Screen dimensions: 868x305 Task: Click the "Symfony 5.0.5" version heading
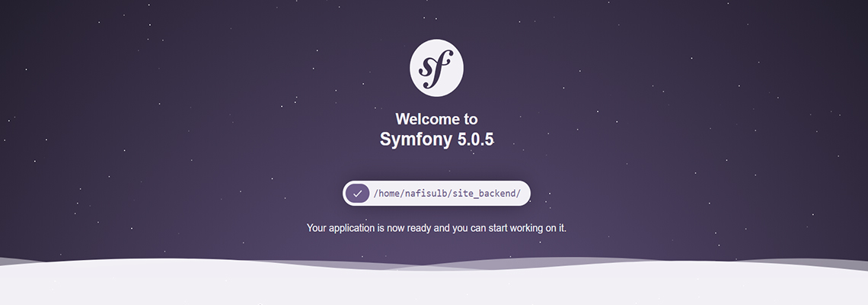pos(436,140)
